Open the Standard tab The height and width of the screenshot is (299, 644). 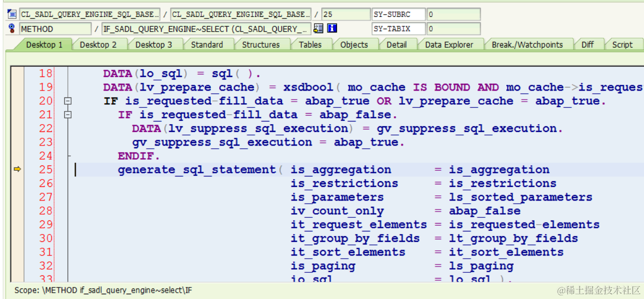click(207, 45)
